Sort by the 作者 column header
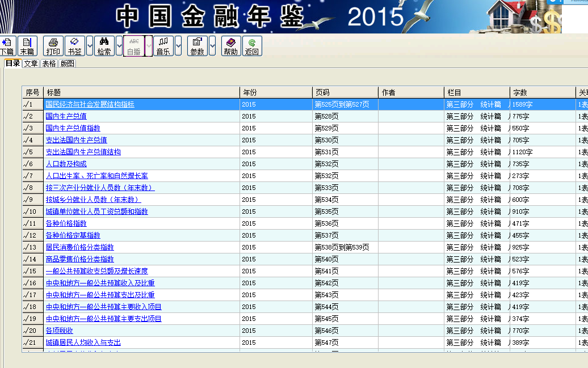The image size is (588, 368). 411,92
